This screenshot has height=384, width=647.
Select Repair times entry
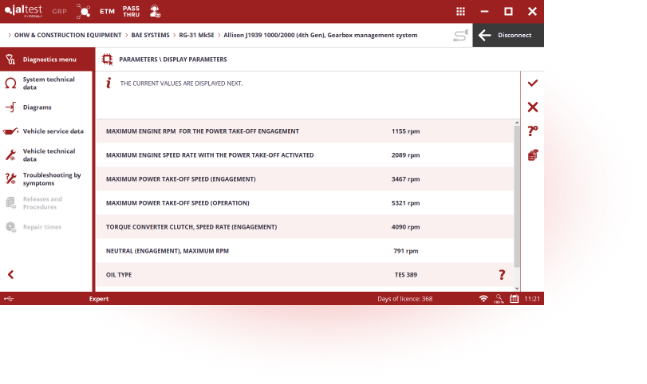tap(46, 227)
